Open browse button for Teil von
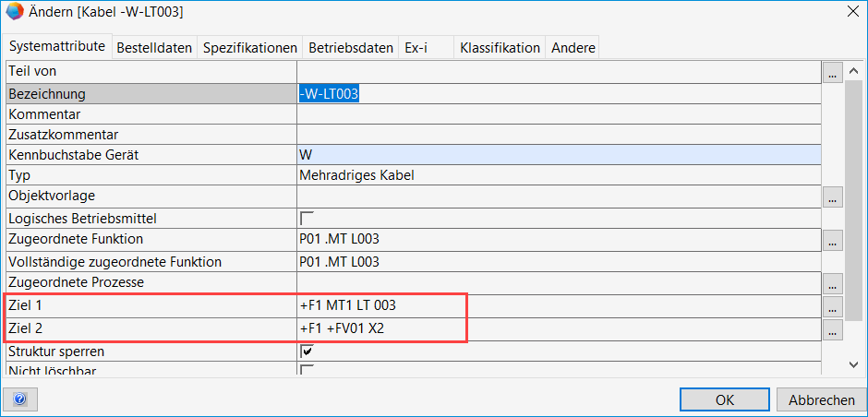The height and width of the screenshot is (417, 868). 832,72
